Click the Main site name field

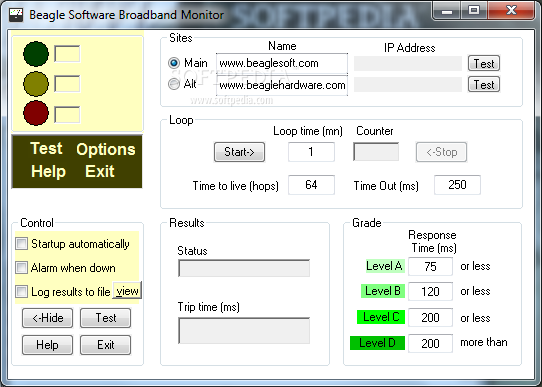coord(282,64)
